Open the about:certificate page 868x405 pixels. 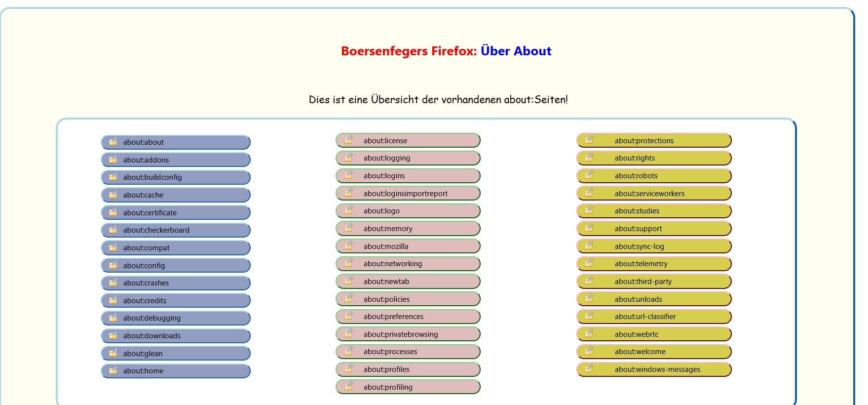(x=176, y=212)
